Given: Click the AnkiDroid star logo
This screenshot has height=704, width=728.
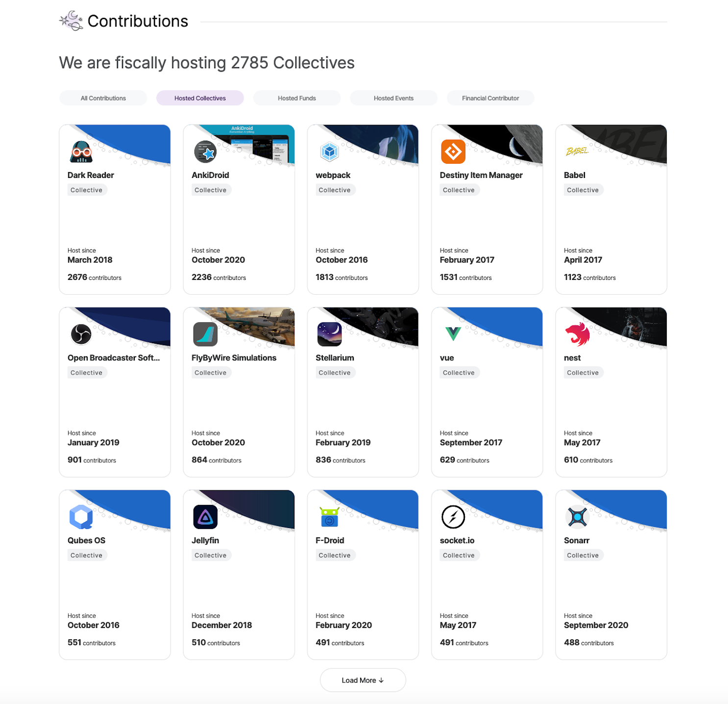Looking at the screenshot, I should coord(206,151).
